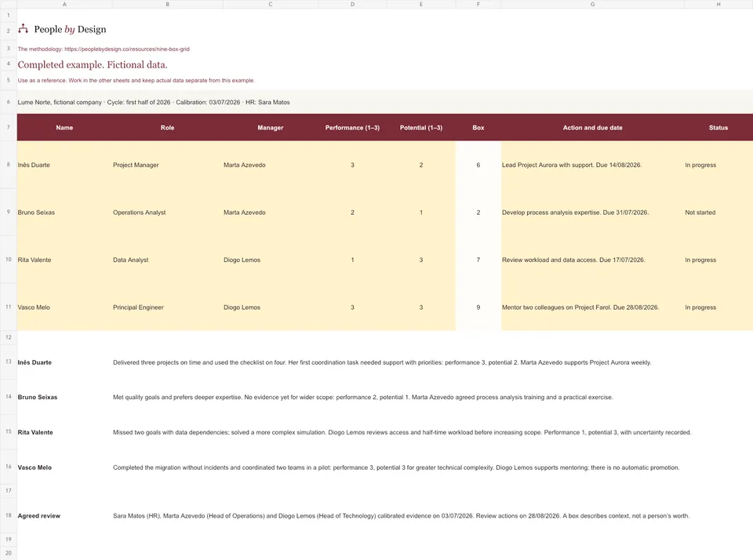Select Inês Duarte's Box value 6
This screenshot has height=560, width=753.
click(x=478, y=165)
